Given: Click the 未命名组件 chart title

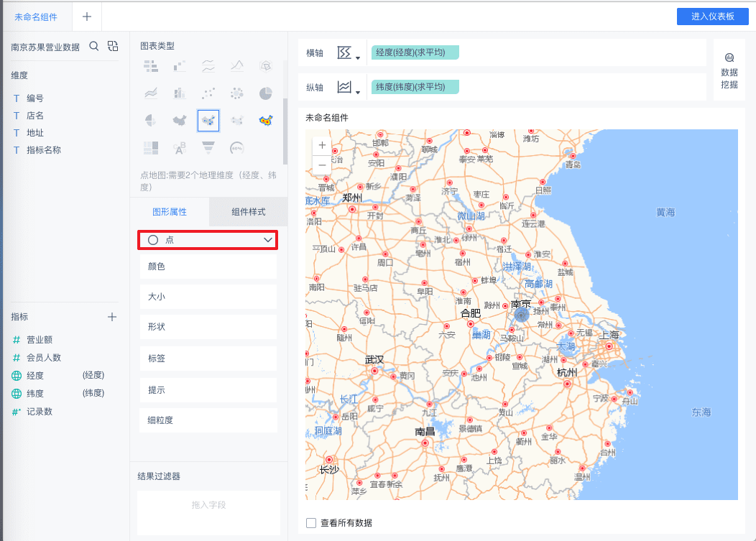Looking at the screenshot, I should click(x=326, y=118).
